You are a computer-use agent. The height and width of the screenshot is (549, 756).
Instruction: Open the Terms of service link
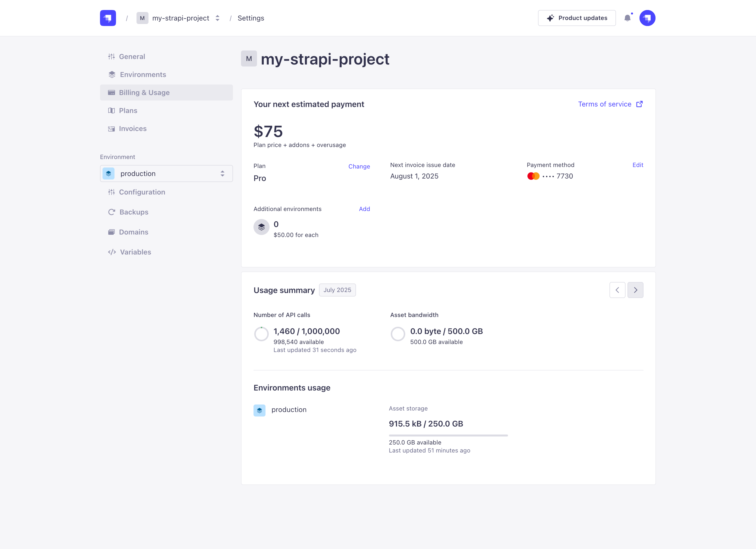[x=605, y=104]
